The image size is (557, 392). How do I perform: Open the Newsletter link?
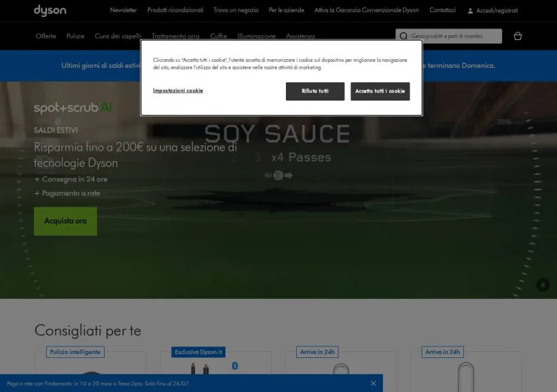tap(123, 10)
